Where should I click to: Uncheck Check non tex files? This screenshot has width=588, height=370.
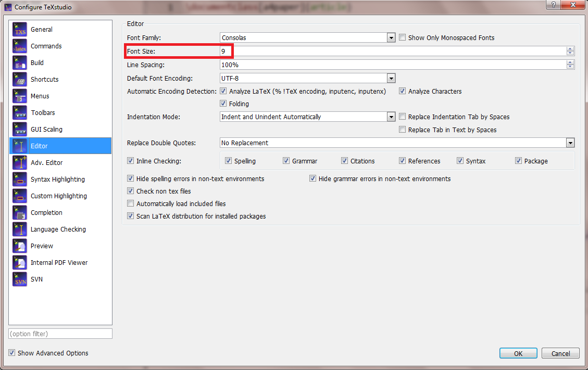[131, 191]
